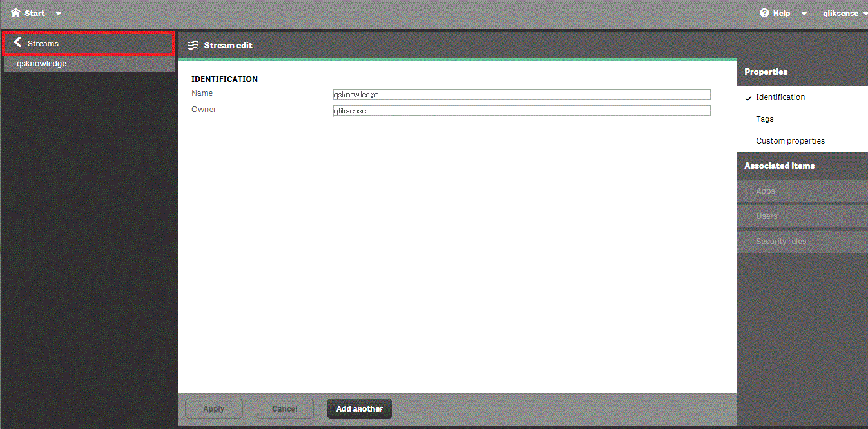The width and height of the screenshot is (868, 429).
Task: Open the Apps associated items
Action: 766,191
